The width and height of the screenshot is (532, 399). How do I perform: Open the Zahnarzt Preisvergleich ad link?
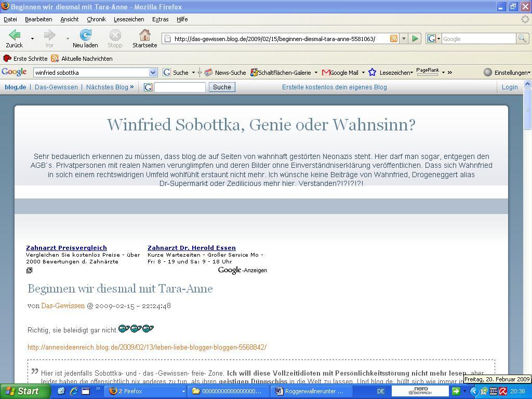pyautogui.click(x=66, y=248)
